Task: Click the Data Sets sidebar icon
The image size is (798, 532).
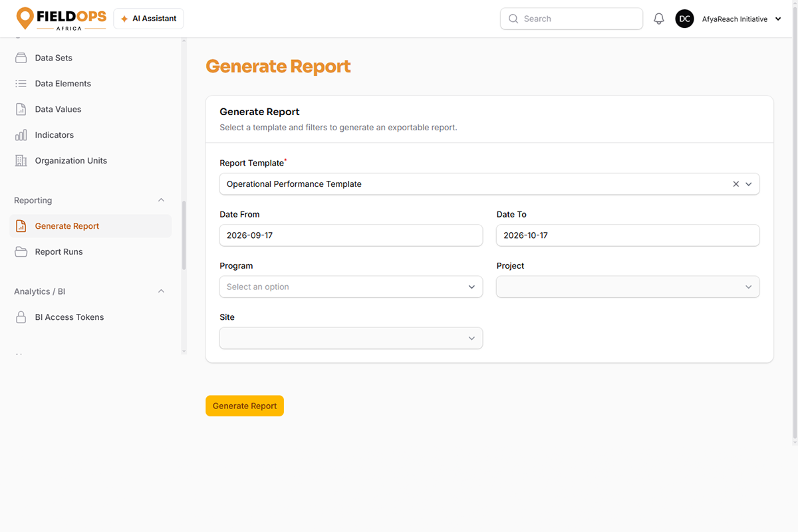Action: (21, 58)
